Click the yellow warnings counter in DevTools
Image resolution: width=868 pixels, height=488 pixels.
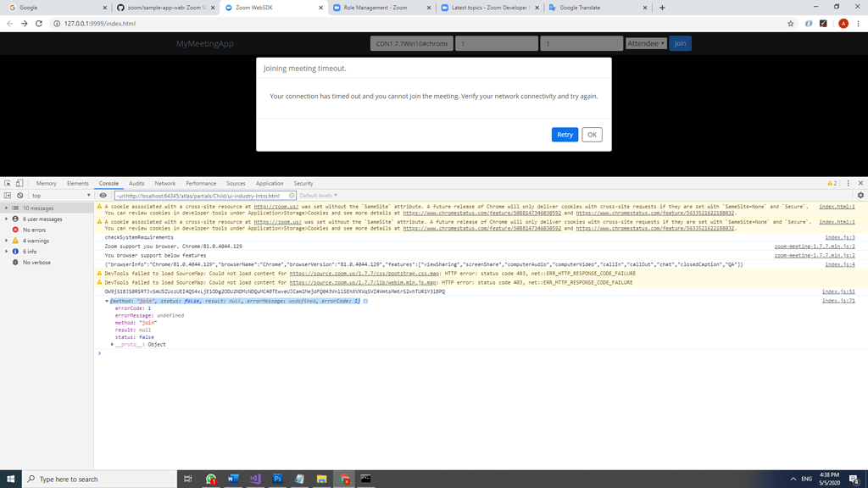coord(832,183)
